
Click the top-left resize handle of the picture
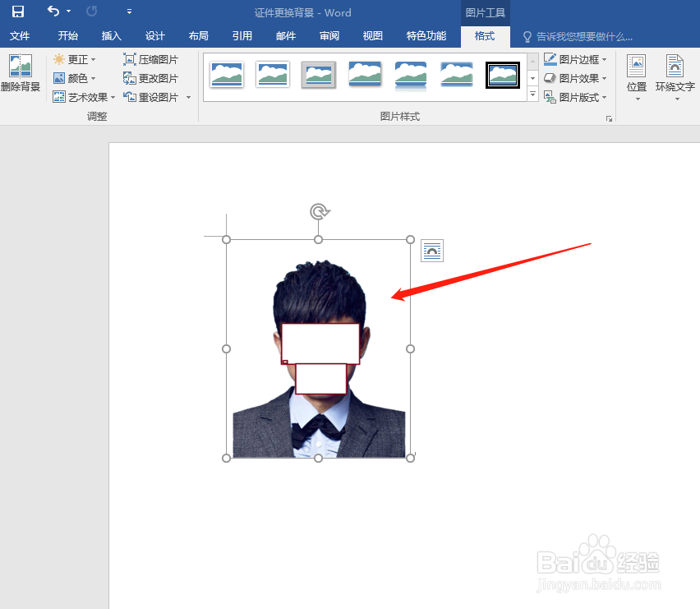click(226, 240)
